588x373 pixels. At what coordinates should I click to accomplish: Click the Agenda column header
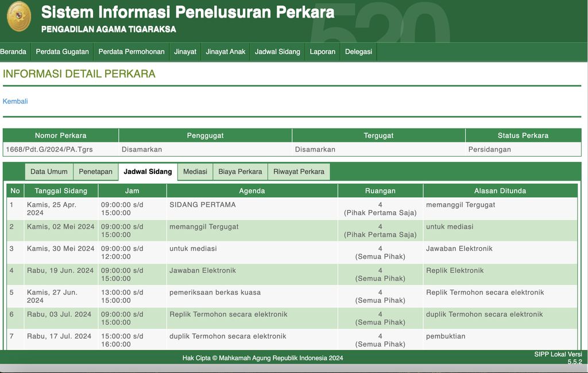click(x=252, y=191)
